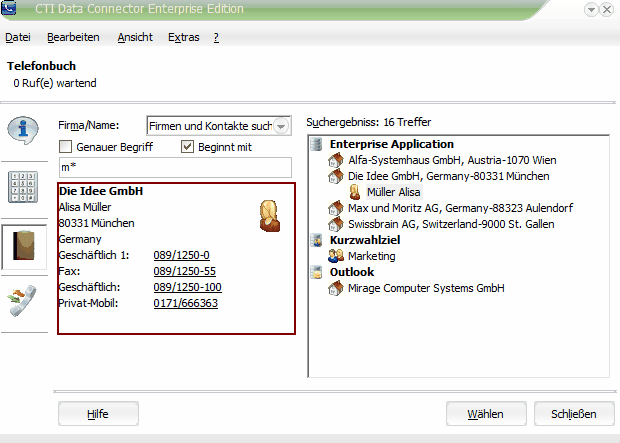Screen dimensions: 620x443
Task: Open the Datei menu
Action: [18, 37]
